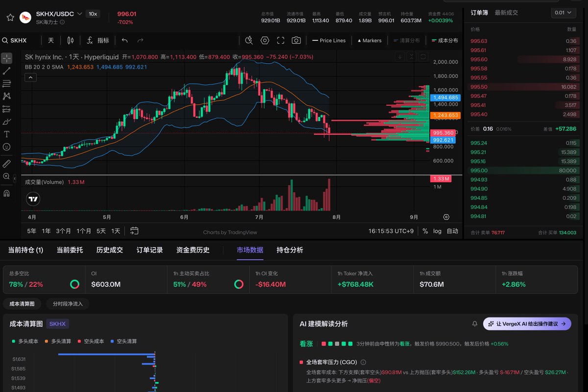Toggle Markers display
Viewport: 588px width, 392px height.
(369, 41)
